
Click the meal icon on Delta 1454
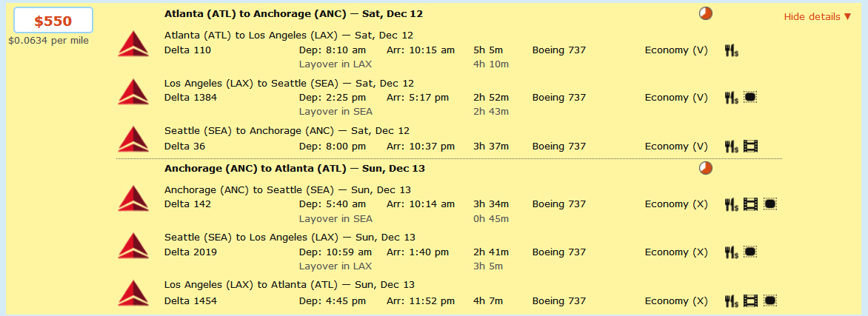(x=732, y=301)
